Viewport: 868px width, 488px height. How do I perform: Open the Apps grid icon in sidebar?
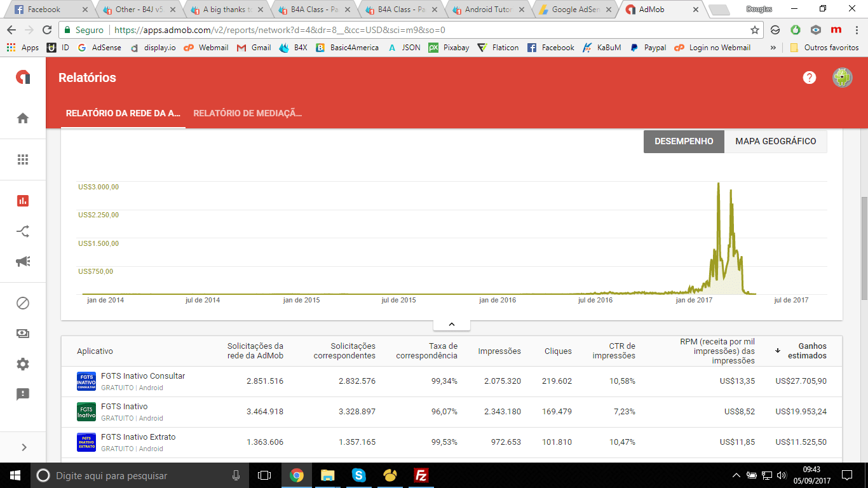[x=23, y=159]
